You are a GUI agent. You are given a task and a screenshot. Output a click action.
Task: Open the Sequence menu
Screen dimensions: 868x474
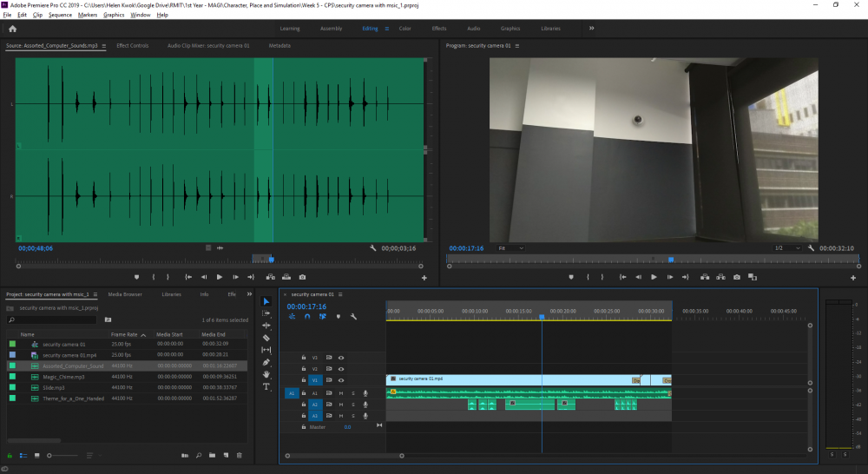coord(60,15)
